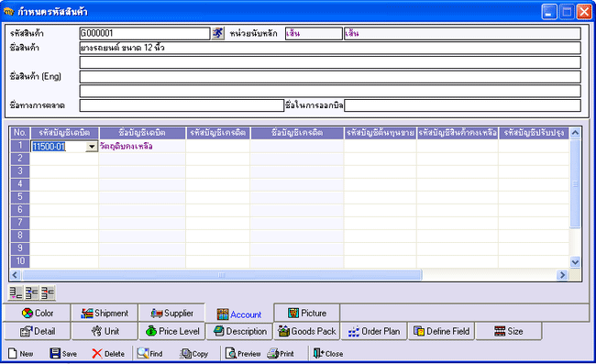Click the marketing name field

(182, 105)
